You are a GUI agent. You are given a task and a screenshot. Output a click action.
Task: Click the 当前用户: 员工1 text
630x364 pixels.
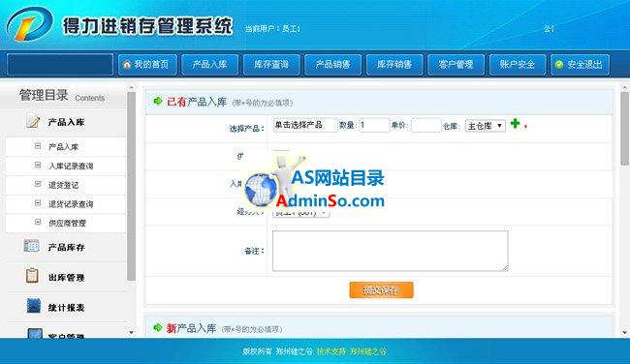272,28
